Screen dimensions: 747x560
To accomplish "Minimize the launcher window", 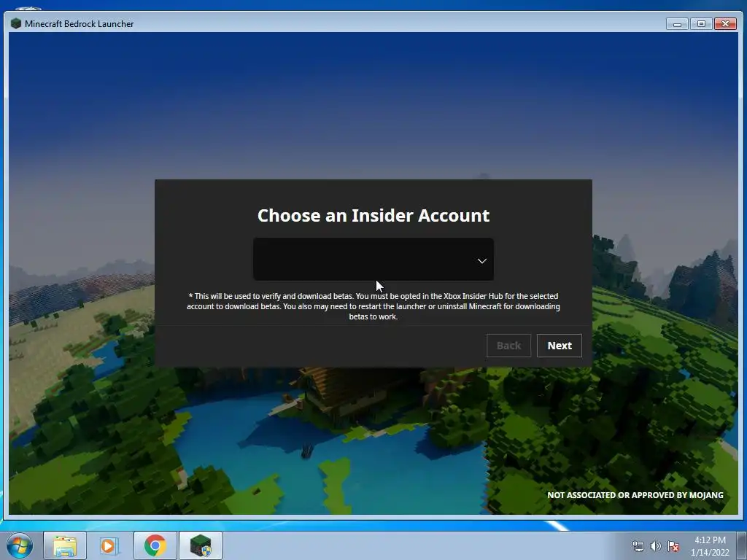I will (x=677, y=23).
